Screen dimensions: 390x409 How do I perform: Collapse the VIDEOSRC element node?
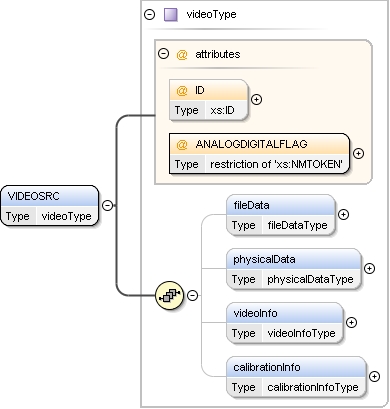(x=107, y=205)
